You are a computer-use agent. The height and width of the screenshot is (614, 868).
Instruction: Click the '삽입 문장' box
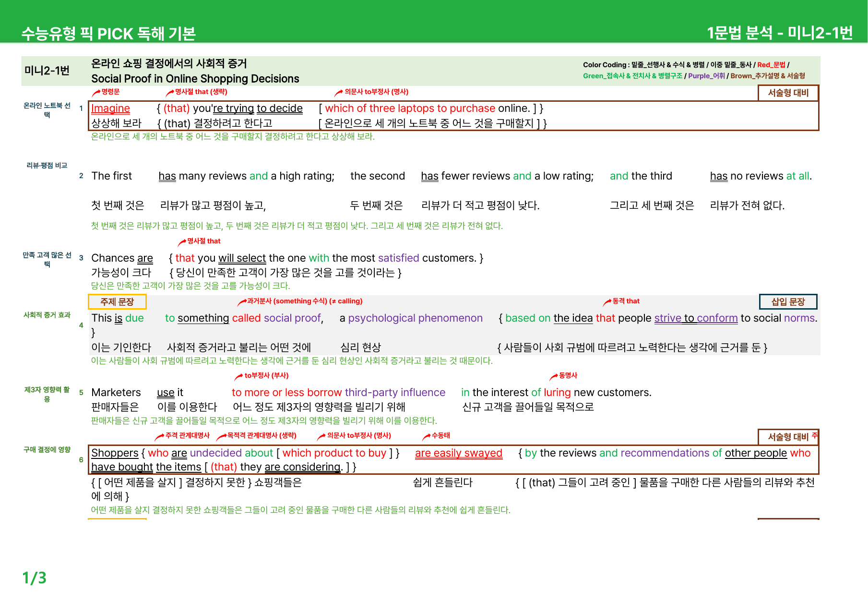pyautogui.click(x=788, y=302)
